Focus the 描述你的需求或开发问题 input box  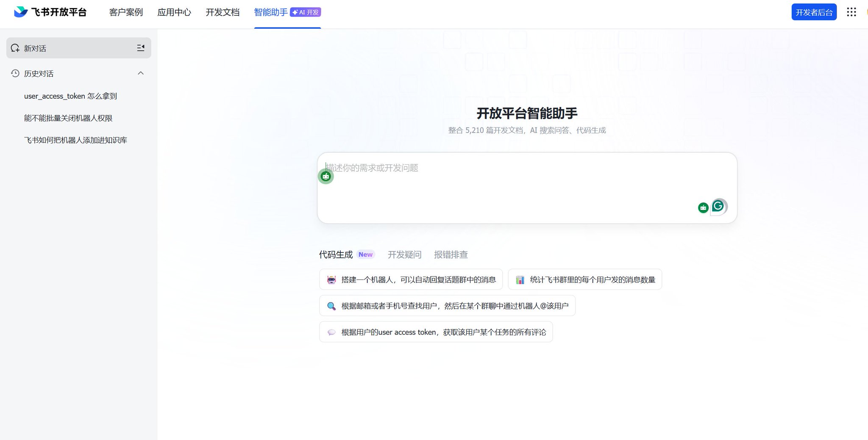(527, 188)
